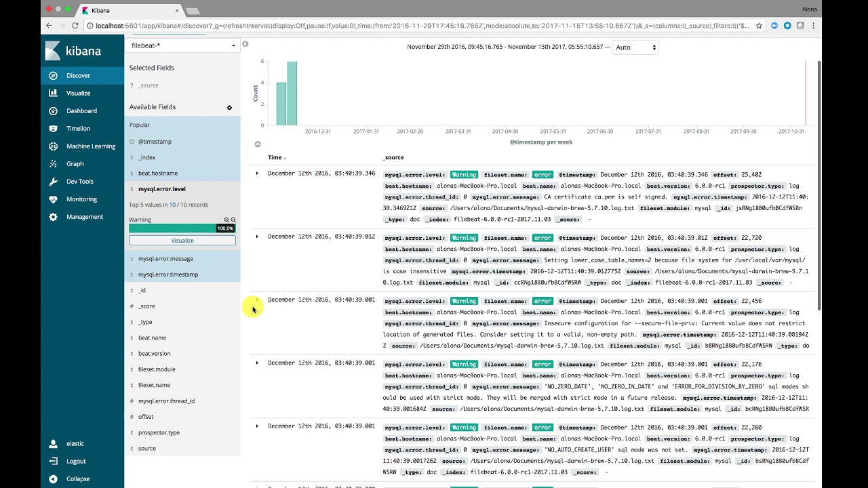Open the Auto time interval dropdown
Screen dimensions: 868x488
click(634, 47)
